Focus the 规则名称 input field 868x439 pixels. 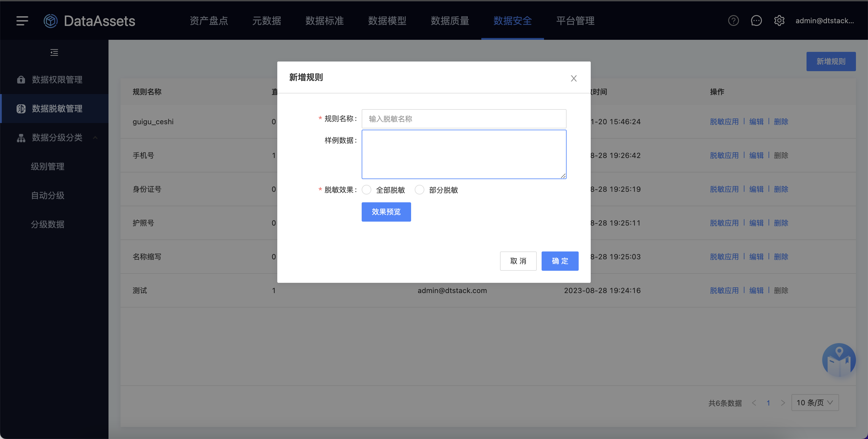click(464, 119)
